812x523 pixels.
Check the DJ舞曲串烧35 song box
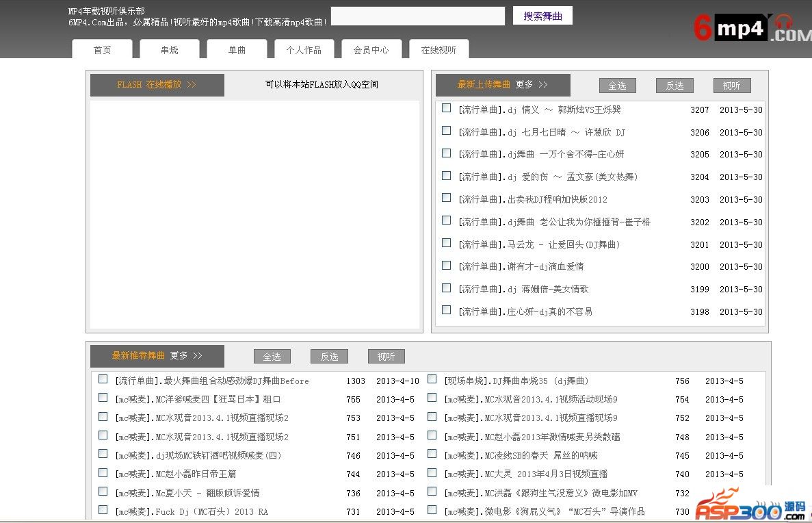point(432,379)
